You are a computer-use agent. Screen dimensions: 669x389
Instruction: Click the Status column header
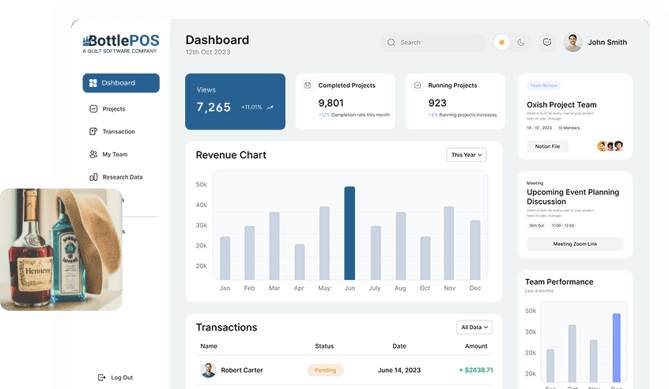[x=324, y=346]
